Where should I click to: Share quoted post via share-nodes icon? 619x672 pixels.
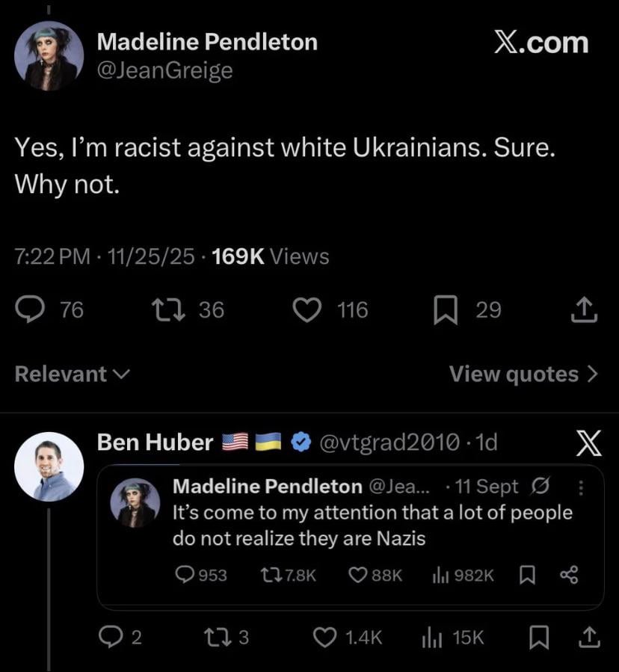click(569, 575)
